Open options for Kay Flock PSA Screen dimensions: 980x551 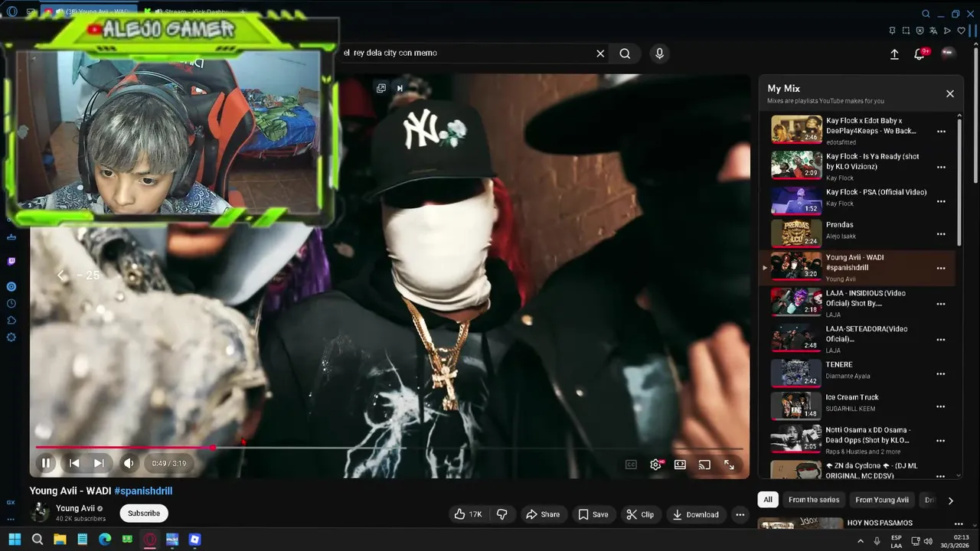point(941,202)
